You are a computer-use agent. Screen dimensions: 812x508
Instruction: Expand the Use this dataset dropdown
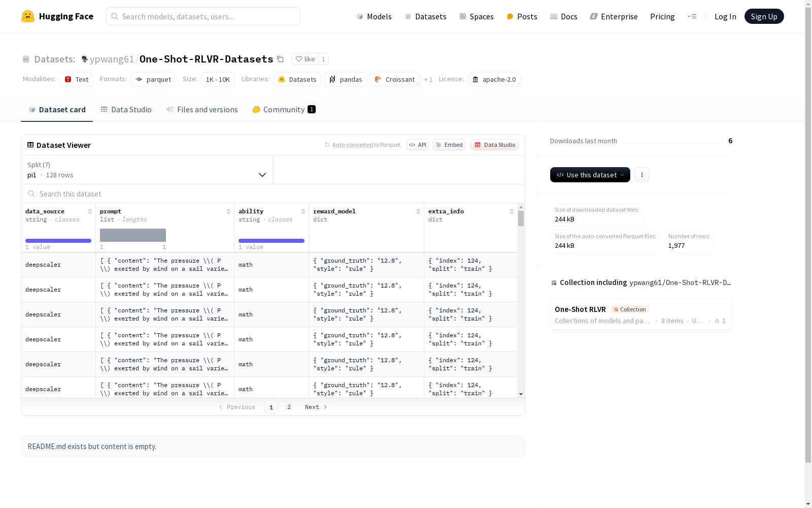[x=590, y=175]
